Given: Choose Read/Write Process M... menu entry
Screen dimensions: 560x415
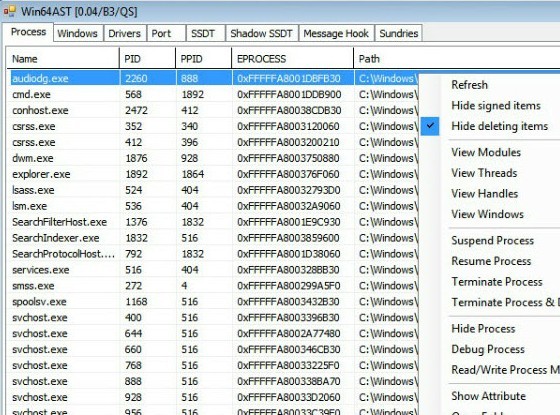Looking at the screenshot, I should click(505, 370).
